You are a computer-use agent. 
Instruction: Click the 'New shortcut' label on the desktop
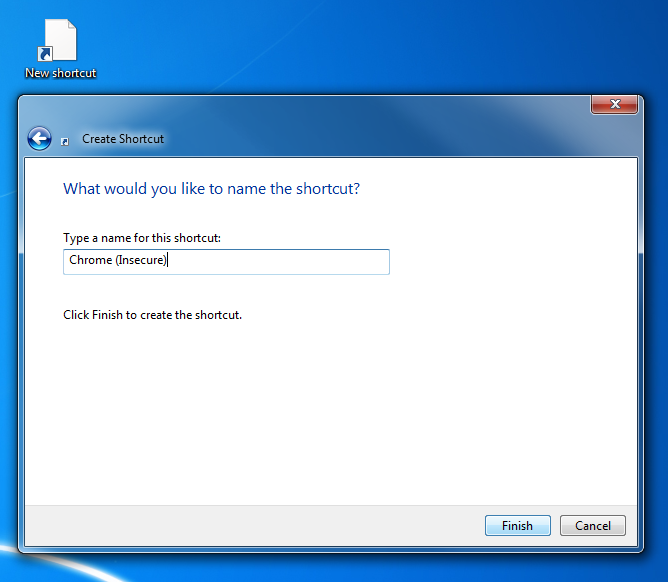60,73
